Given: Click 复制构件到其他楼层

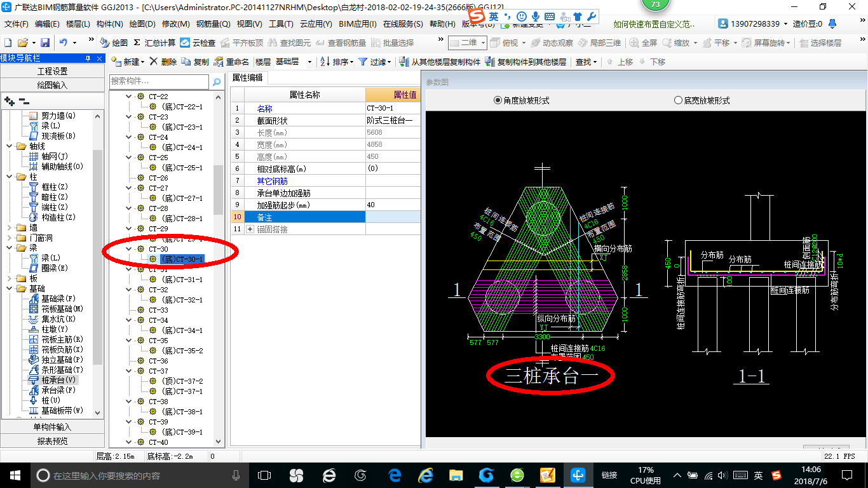Looking at the screenshot, I should click(x=526, y=62).
